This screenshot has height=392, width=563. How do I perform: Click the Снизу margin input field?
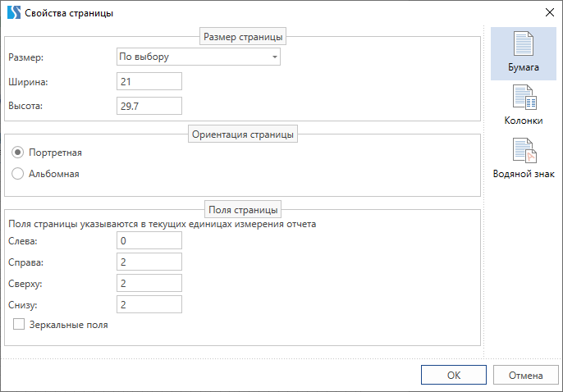[x=149, y=305]
